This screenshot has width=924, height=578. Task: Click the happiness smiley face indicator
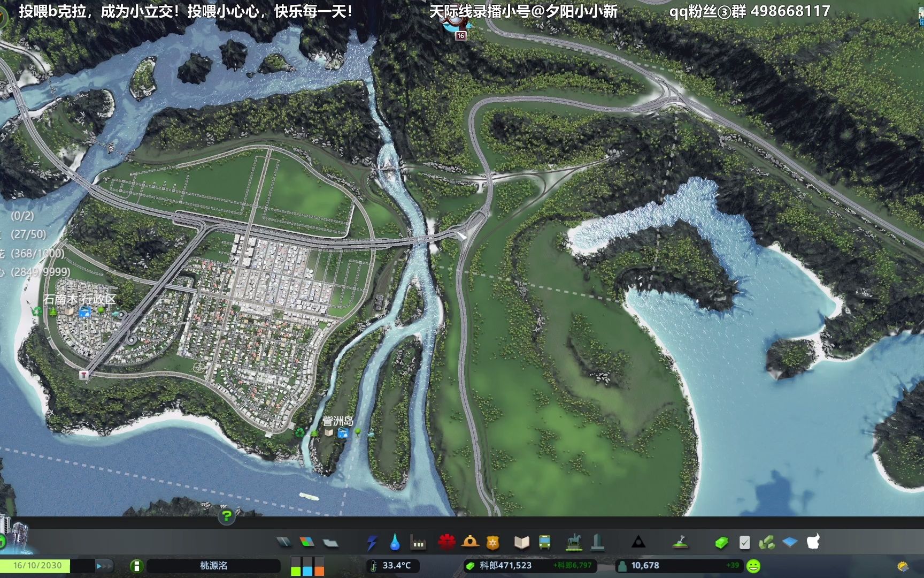(753, 566)
